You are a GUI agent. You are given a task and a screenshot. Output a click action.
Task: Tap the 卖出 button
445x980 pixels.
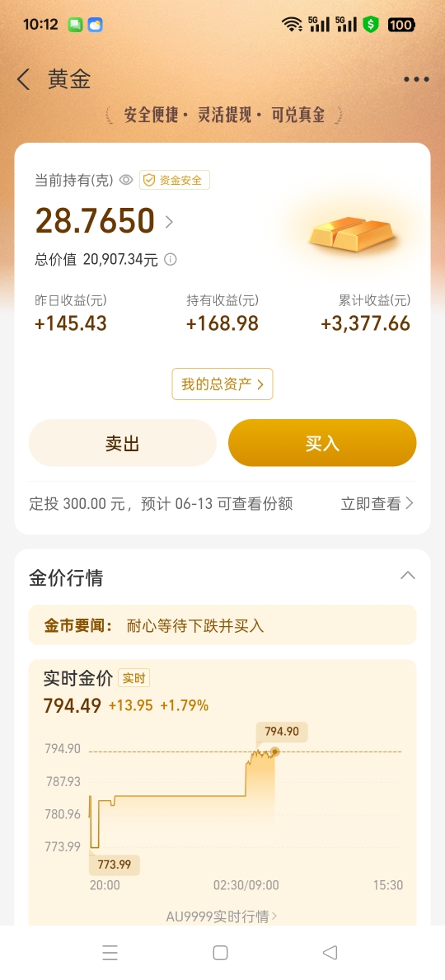pos(122,443)
